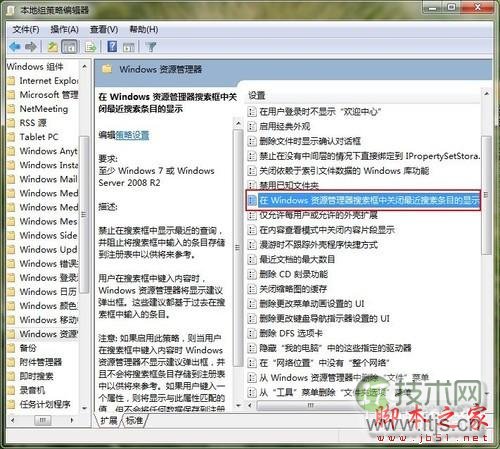Image resolution: width=500 pixels, height=449 pixels.
Task: Select 任务计划程序 folder in tree
Action: tap(39, 404)
